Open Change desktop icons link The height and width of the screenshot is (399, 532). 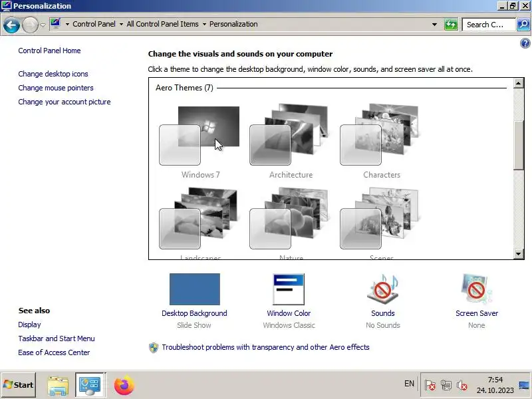pyautogui.click(x=53, y=74)
